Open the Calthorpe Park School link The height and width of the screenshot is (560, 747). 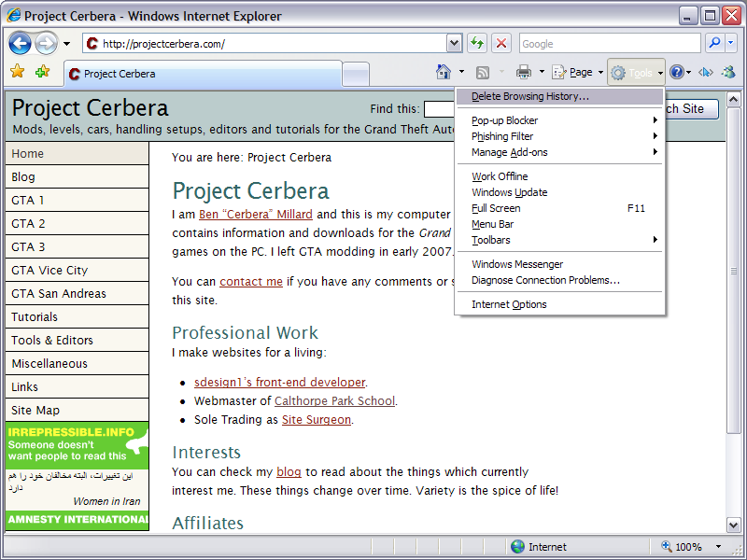tap(334, 401)
